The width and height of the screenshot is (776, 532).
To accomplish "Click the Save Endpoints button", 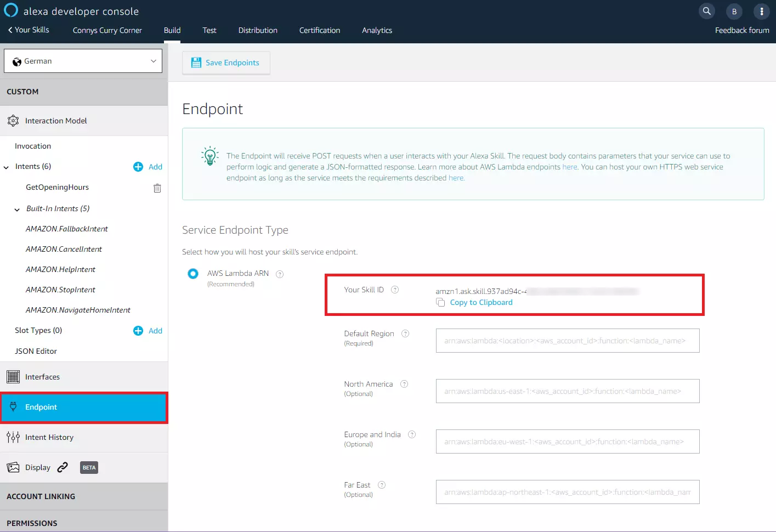I will coord(226,63).
